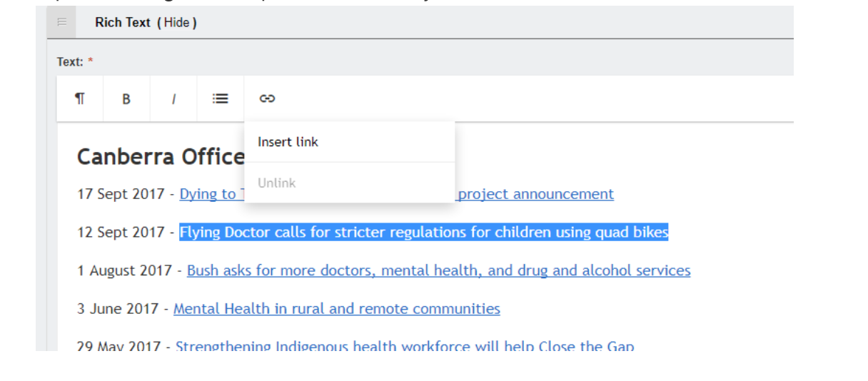Open Mental Health in rural communities link
This screenshot has width=868, height=381.
(x=336, y=309)
